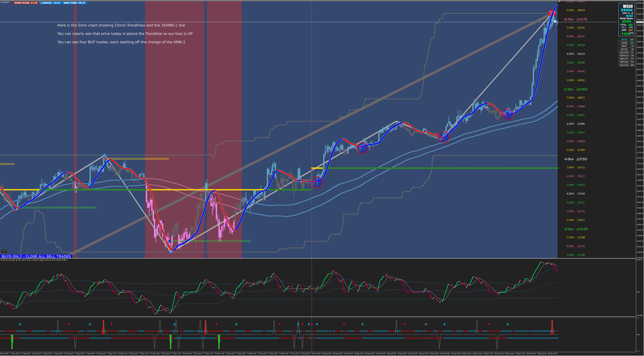Toggle the OFF button on chart
The height and width of the screenshot is (356, 644).
[x=4, y=251]
